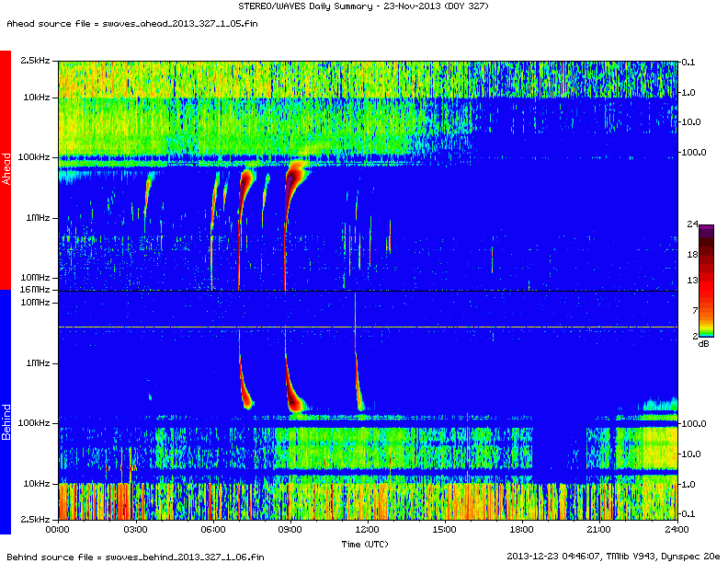This screenshot has width=728, height=563.
Task: Click the 24:00 time axis label
Action: [676, 530]
